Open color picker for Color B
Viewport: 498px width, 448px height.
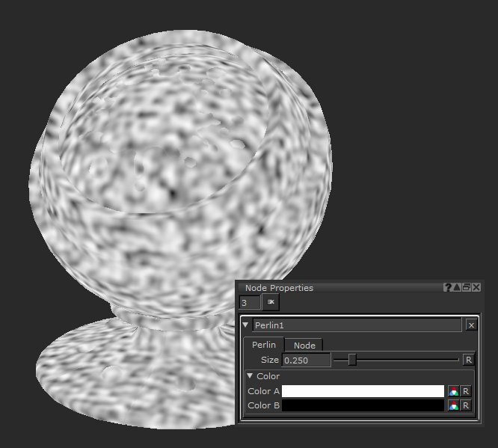[453, 405]
